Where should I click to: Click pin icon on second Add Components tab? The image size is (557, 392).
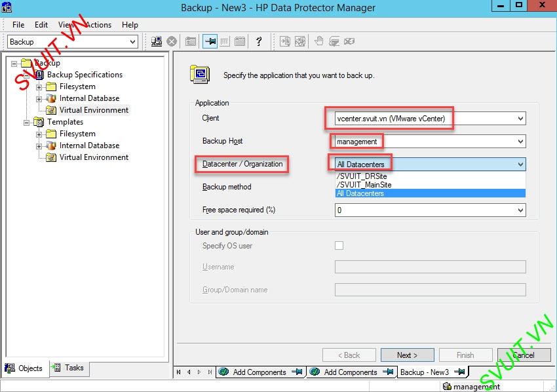(x=388, y=372)
